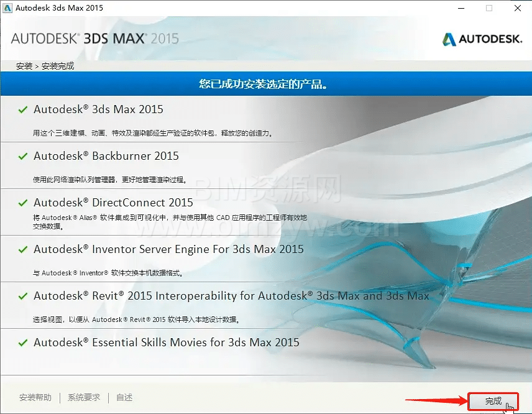Click the checkmark next to Revit 2015 Interoperability
This screenshot has width=532, height=414.
[23, 296]
